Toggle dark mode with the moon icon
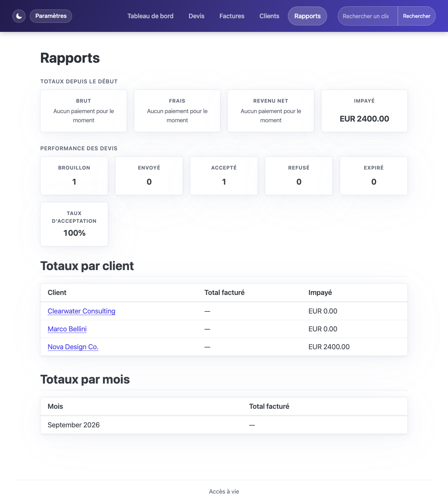Image resolution: width=448 pixels, height=503 pixels. click(x=19, y=16)
